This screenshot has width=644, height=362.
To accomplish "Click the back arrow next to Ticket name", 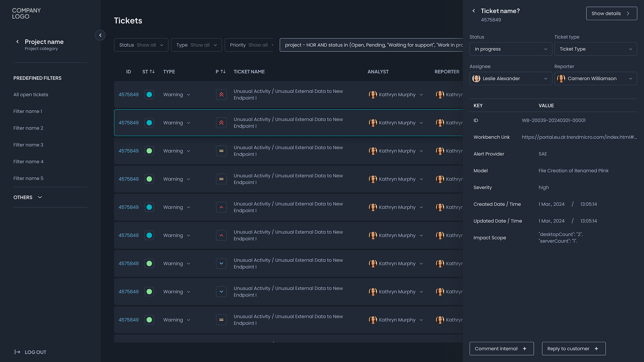I will pyautogui.click(x=473, y=11).
